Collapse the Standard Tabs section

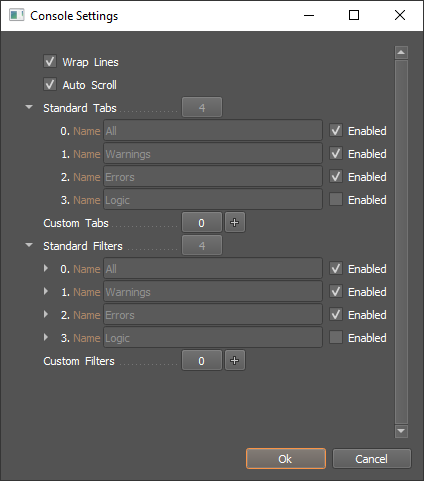[29, 107]
